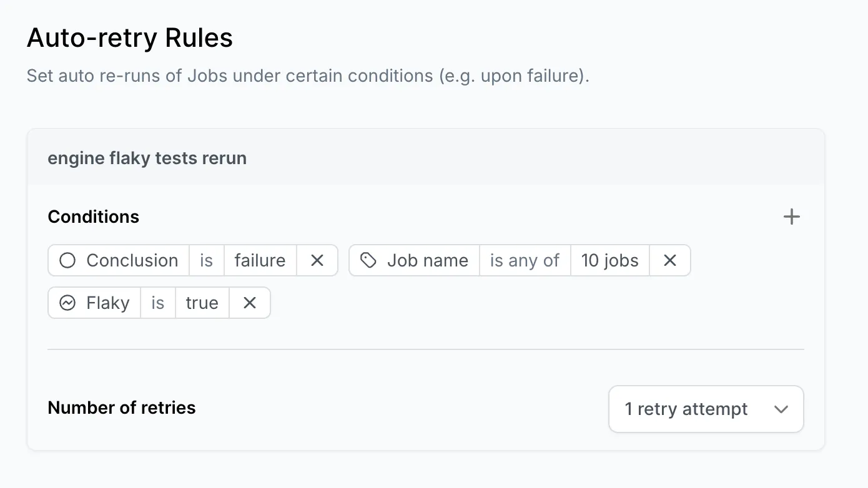Toggle the 'is any of' operator for Job name

click(x=525, y=260)
